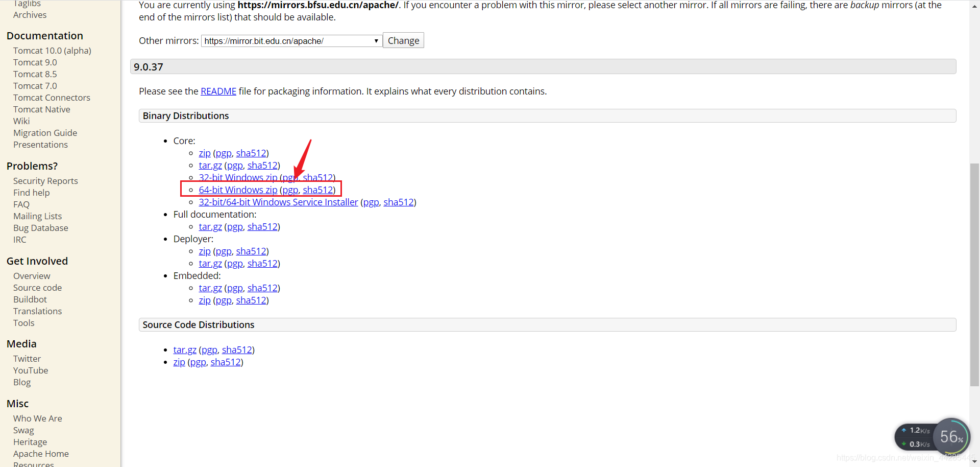Screen dimensions: 980x467
Task: Open the Apache Home link
Action: coord(41,454)
